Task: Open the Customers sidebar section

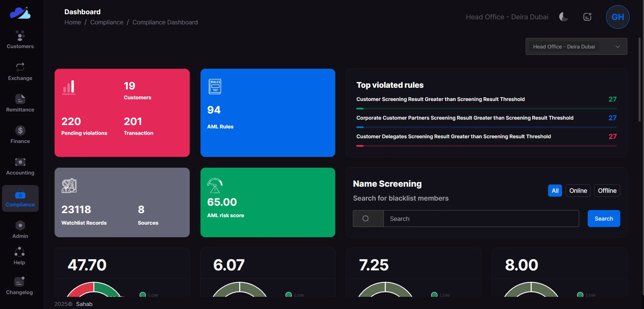Action: [x=20, y=40]
